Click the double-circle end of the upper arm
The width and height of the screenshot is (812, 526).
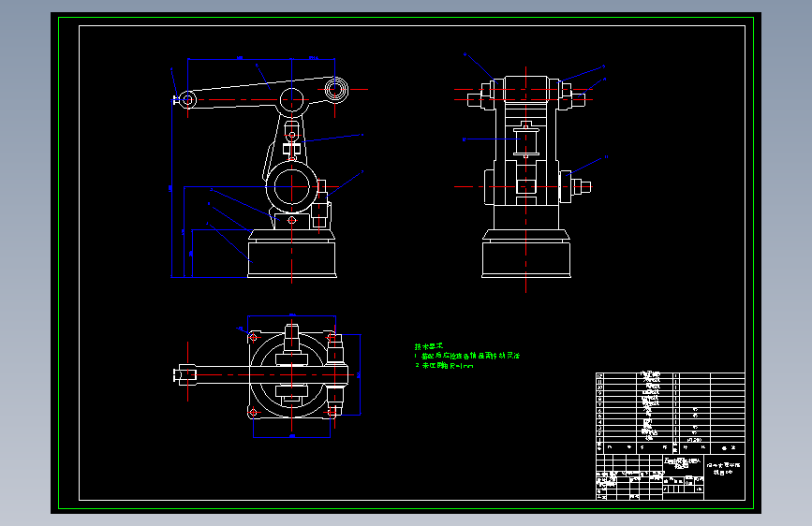click(335, 89)
